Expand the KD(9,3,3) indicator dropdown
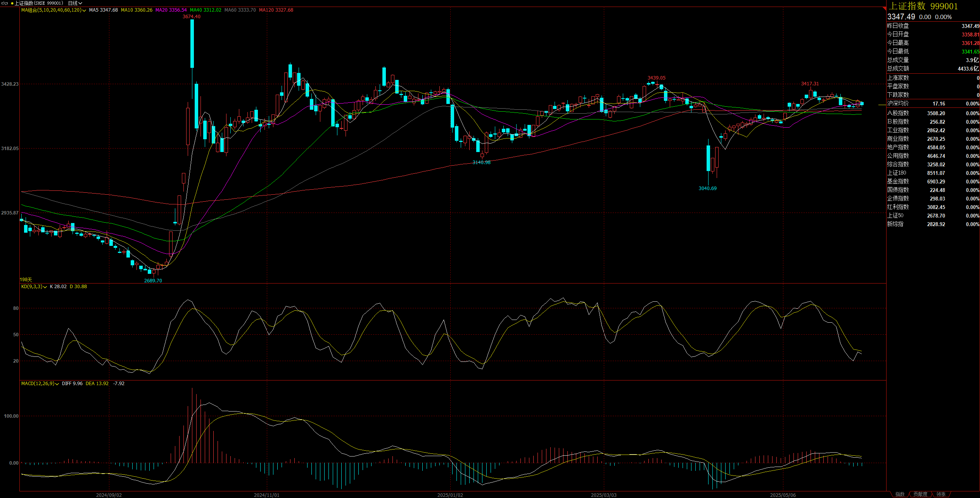 [x=45, y=287]
